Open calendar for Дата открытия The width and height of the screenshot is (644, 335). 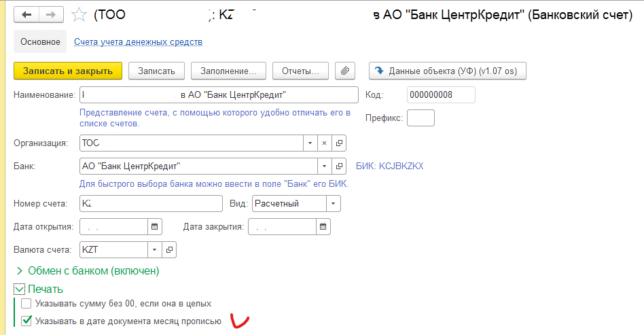(x=155, y=226)
